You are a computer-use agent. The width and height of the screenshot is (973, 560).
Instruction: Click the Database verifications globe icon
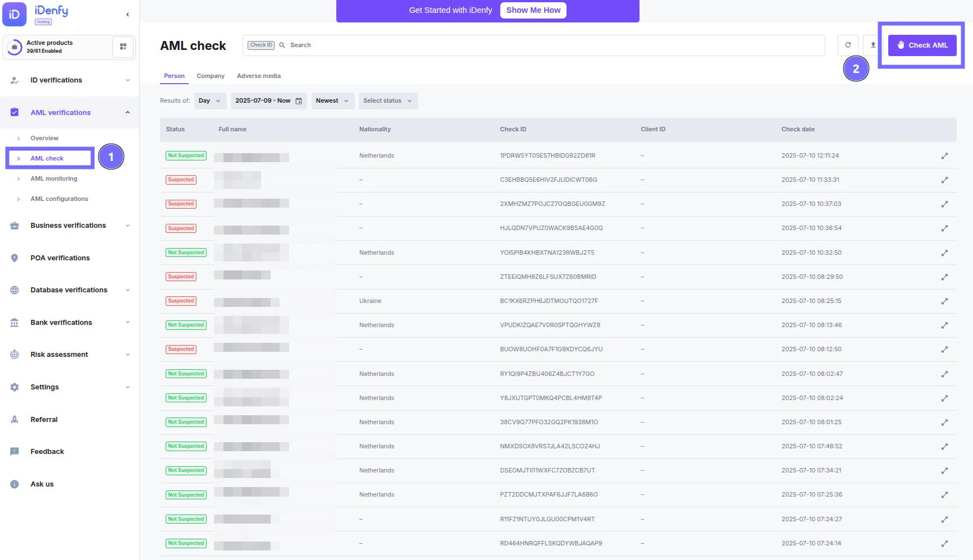click(x=15, y=290)
